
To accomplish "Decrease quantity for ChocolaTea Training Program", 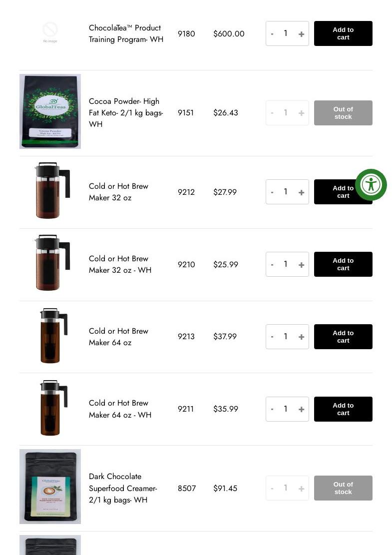I will pos(272,34).
